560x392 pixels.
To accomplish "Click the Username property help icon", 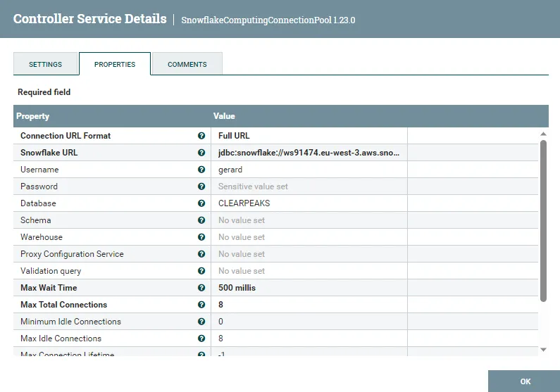I will pyautogui.click(x=201, y=170).
